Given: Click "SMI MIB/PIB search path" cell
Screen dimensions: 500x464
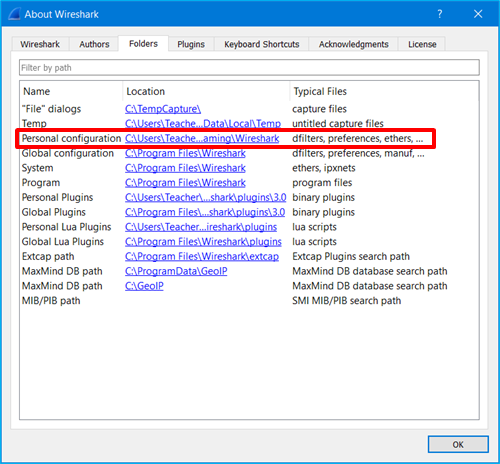Looking at the screenshot, I should point(347,301).
